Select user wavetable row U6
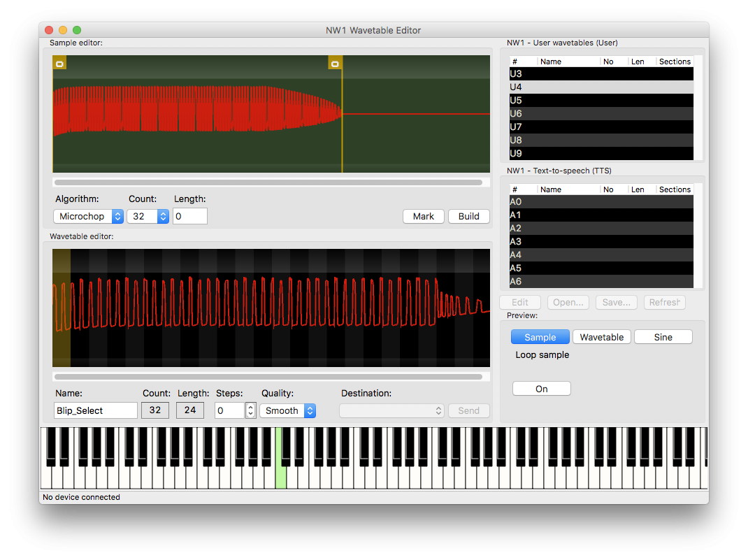 [601, 114]
